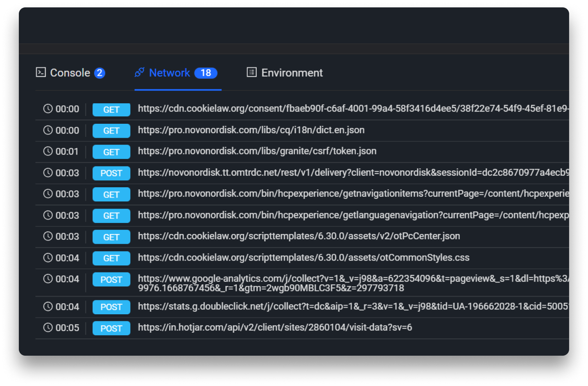Select the cookielaw consent URL
This screenshot has height=386, width=588.
(353, 109)
